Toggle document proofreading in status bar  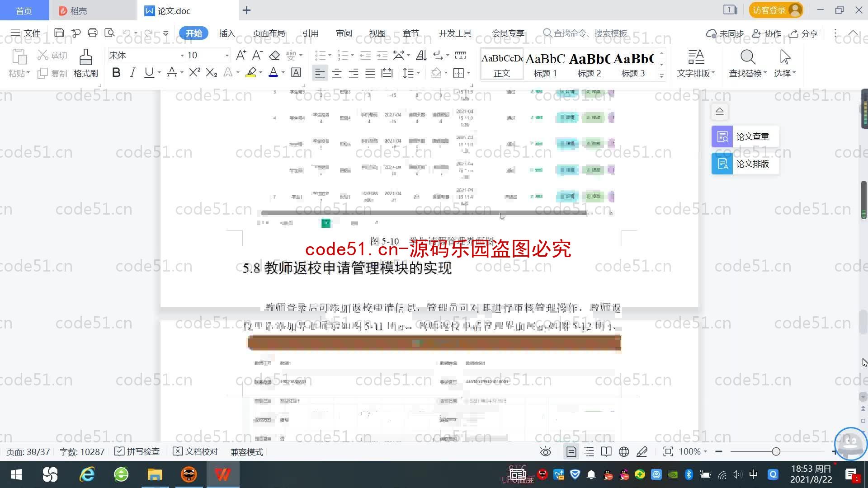(x=195, y=451)
